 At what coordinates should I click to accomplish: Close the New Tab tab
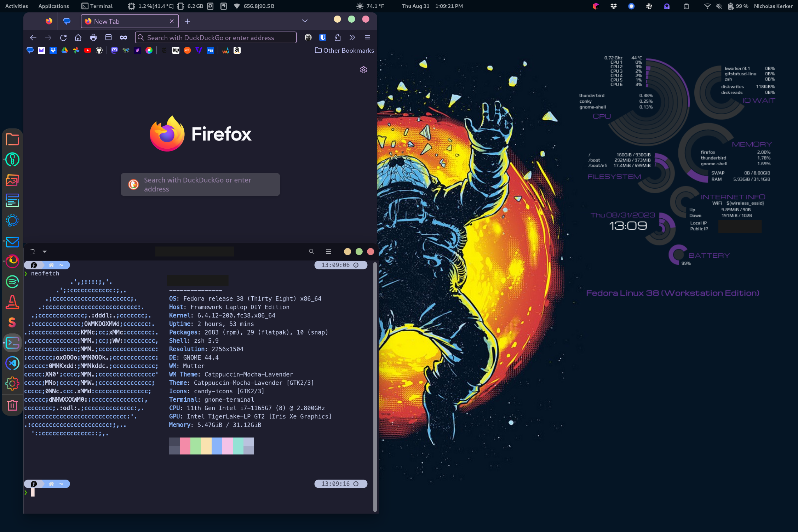[x=172, y=21]
